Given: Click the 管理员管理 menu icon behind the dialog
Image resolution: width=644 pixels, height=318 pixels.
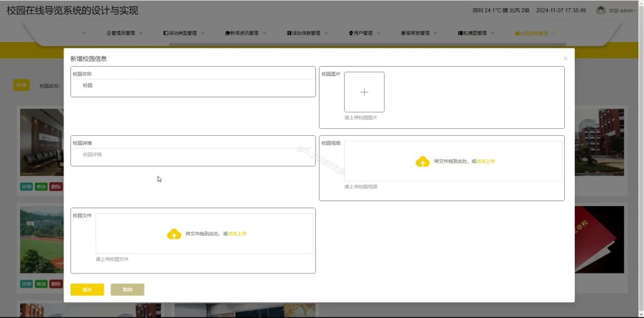Looking at the screenshot, I should pyautogui.click(x=108, y=33).
